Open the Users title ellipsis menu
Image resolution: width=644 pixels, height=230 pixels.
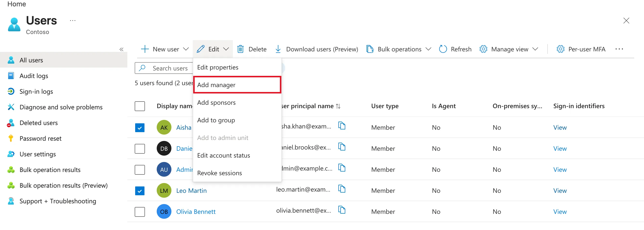pyautogui.click(x=72, y=21)
